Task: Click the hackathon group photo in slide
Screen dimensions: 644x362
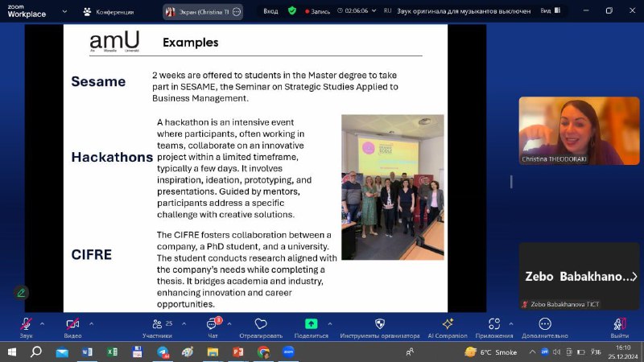Action: 393,187
